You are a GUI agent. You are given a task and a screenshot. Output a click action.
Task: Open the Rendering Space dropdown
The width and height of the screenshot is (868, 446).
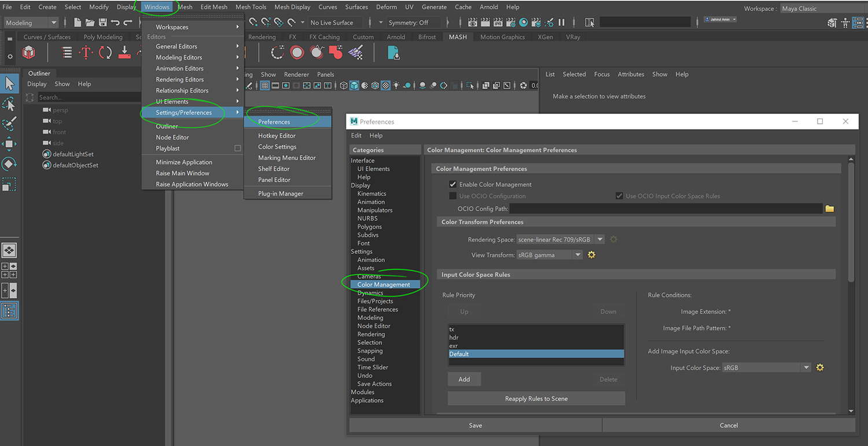560,239
